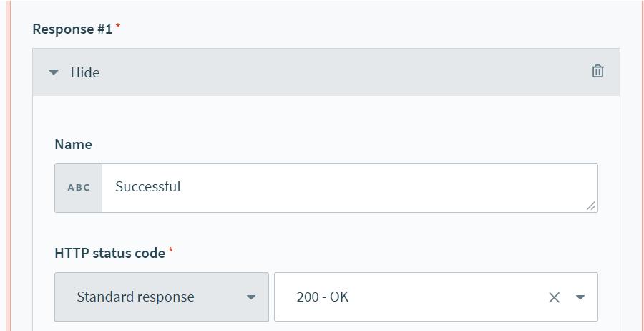Click the Hide label in the header
The image size is (644, 331).
(84, 72)
